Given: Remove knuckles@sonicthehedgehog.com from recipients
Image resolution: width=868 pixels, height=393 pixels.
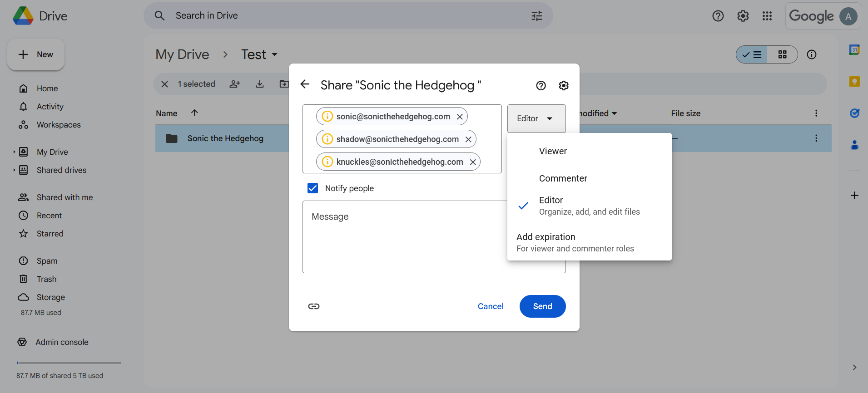Looking at the screenshot, I should pos(473,162).
